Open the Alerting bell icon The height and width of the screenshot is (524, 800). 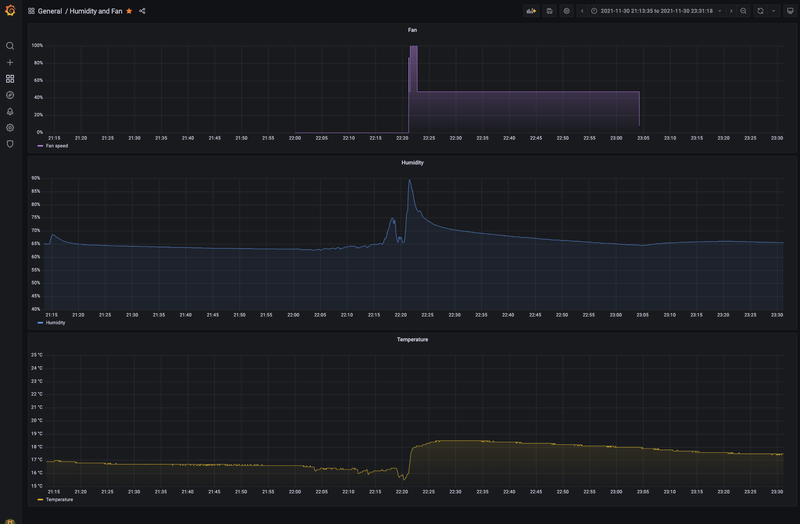pyautogui.click(x=10, y=111)
